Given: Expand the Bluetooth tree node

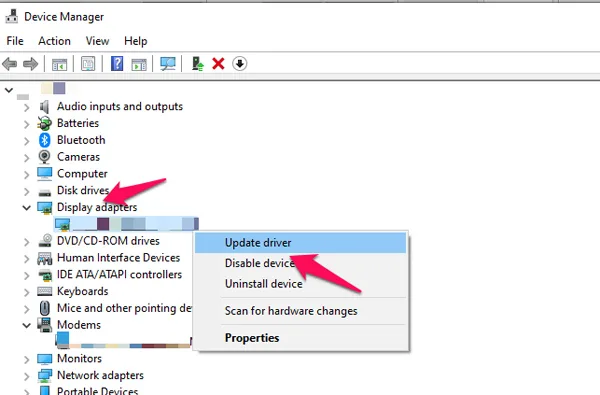Looking at the screenshot, I should 26,141.
